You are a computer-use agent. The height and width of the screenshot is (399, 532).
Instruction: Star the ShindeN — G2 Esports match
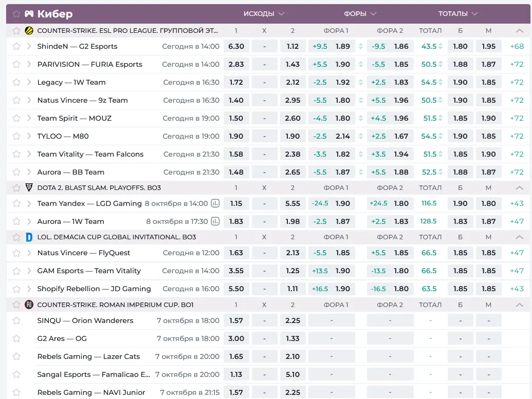(x=16, y=46)
